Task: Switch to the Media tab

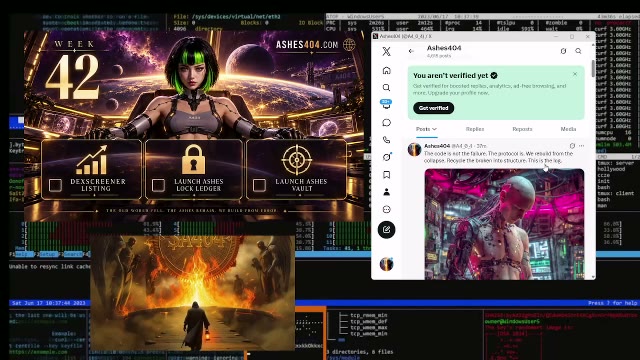Action: pyautogui.click(x=568, y=129)
